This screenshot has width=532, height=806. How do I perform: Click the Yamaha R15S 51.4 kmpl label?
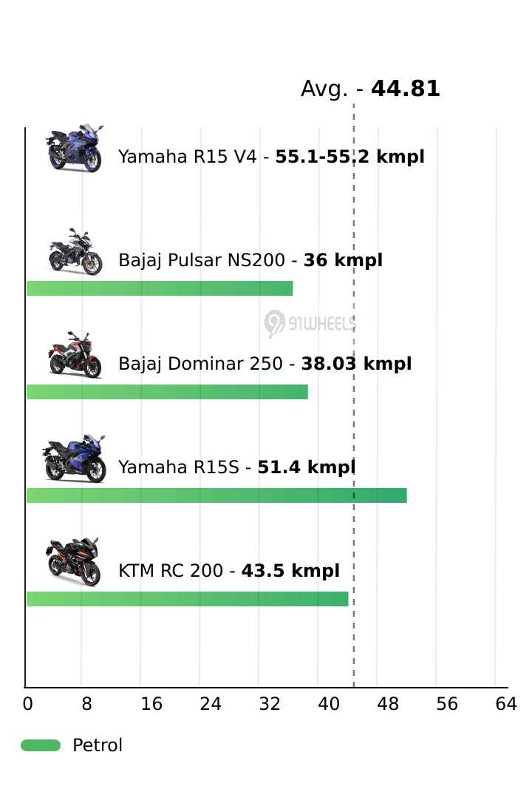pos(236,467)
